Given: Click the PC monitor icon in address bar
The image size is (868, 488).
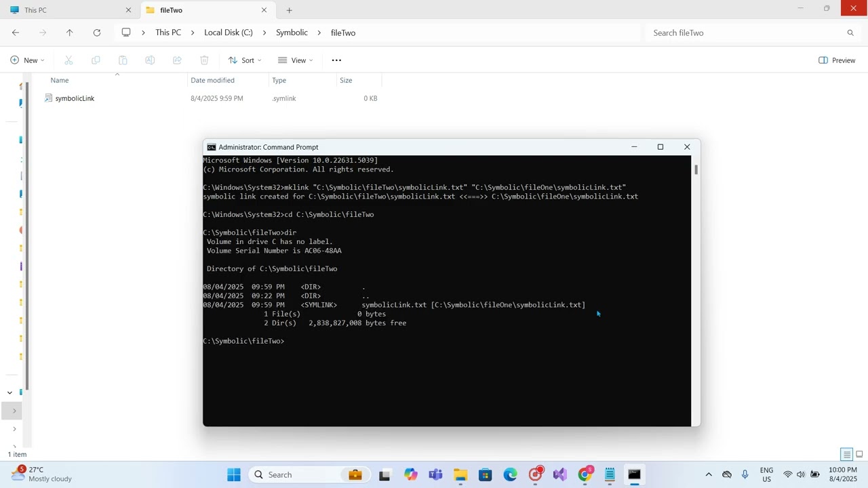Looking at the screenshot, I should [x=126, y=33].
